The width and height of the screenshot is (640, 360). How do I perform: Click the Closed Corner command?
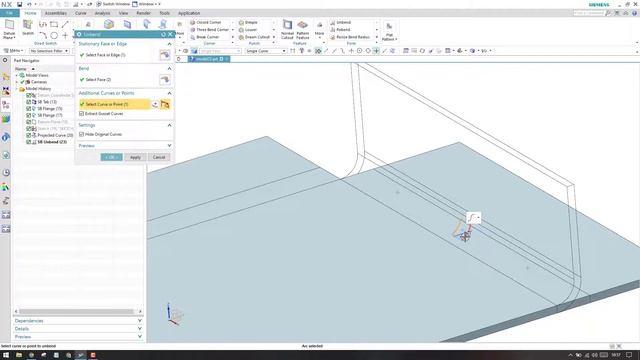tap(206, 22)
